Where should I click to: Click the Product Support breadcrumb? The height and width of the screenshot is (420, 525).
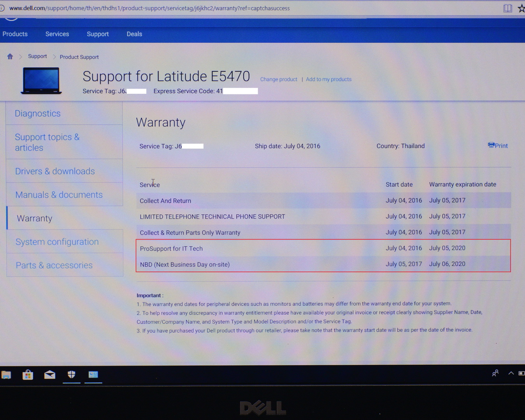[x=79, y=57]
